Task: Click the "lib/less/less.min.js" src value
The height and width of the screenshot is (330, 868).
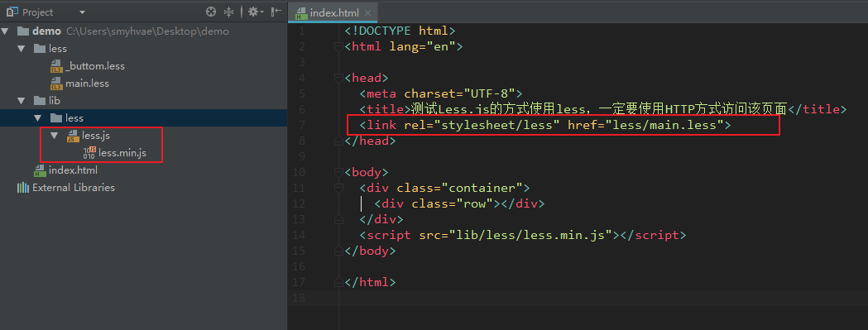Action: 531,236
